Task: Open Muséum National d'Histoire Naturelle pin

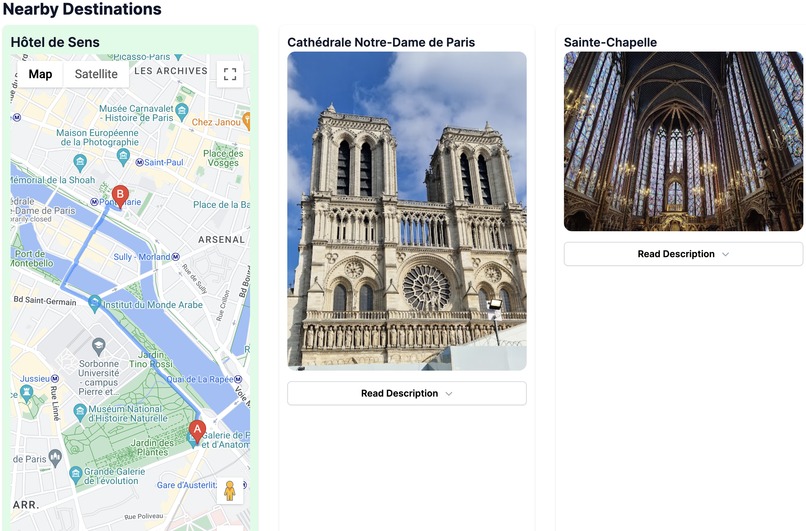Action: [x=80, y=412]
